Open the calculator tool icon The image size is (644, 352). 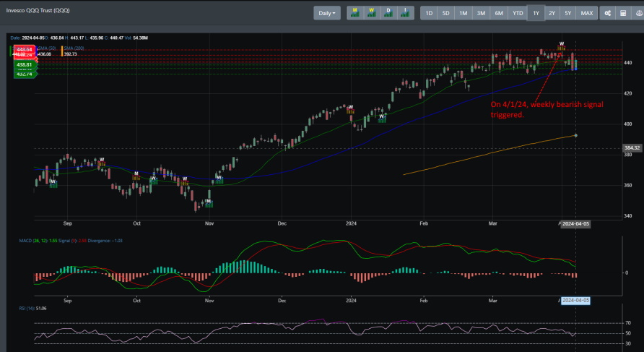(623, 13)
